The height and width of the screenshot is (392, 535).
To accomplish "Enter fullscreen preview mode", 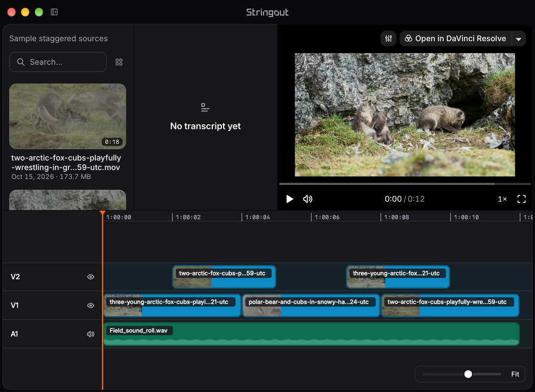I will [521, 199].
